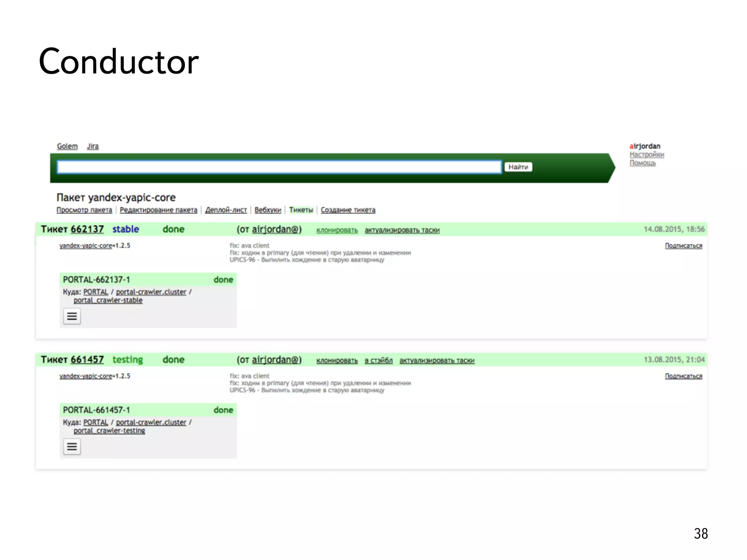747x560 pixels.
Task: Open portal_crawler-testing link
Action: [109, 431]
